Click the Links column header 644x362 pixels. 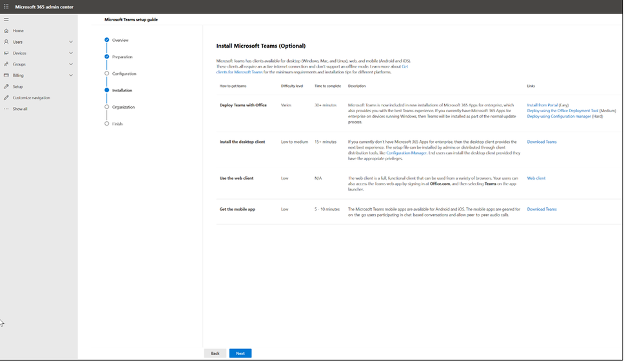[x=531, y=86]
